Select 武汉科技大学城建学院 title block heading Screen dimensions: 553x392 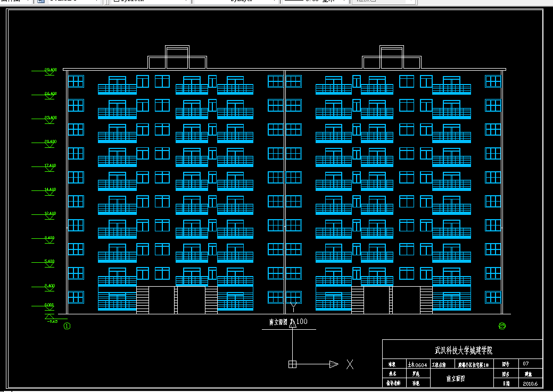[x=464, y=350]
